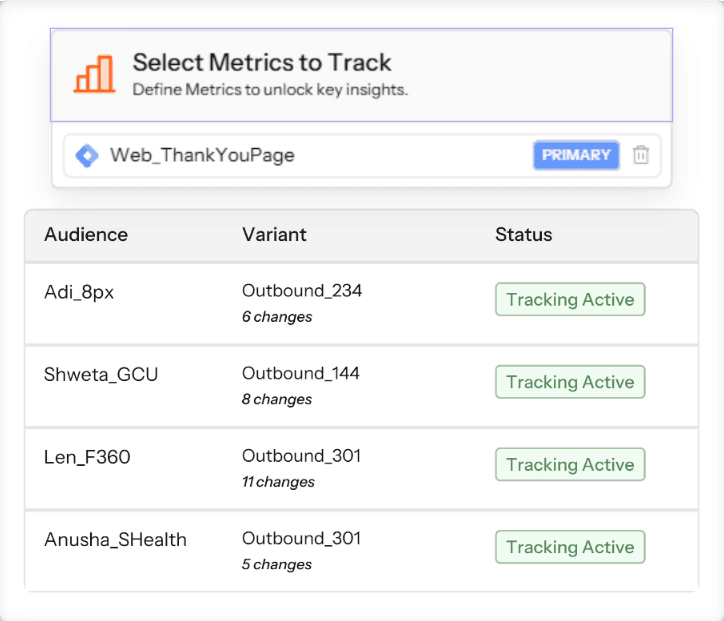This screenshot has height=621, width=724.
Task: View the 8 changes note
Action: 277,399
